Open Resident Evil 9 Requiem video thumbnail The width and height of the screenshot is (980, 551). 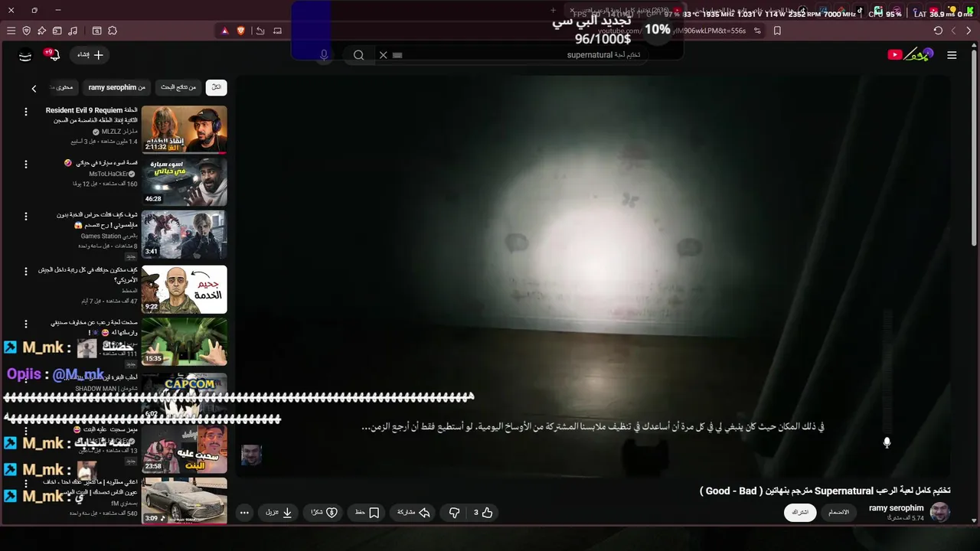tap(185, 129)
